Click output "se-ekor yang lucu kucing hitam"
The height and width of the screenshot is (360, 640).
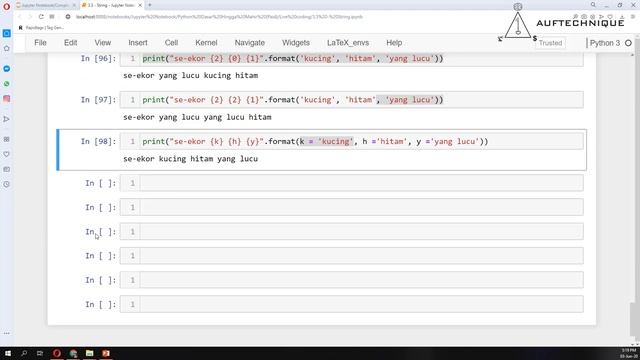point(191,76)
